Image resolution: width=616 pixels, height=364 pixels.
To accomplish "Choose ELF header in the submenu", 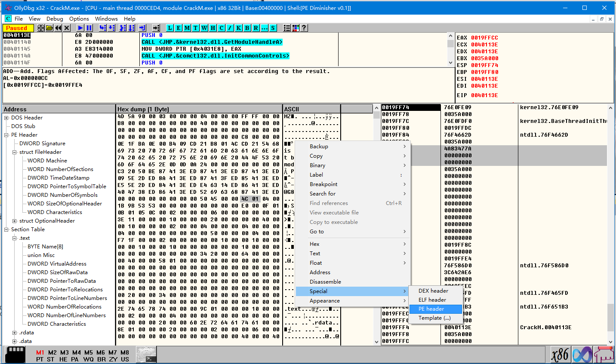I will [x=435, y=300].
